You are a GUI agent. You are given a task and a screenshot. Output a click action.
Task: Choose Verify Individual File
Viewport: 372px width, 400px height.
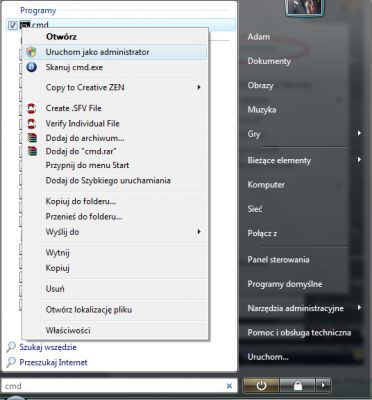(116, 124)
